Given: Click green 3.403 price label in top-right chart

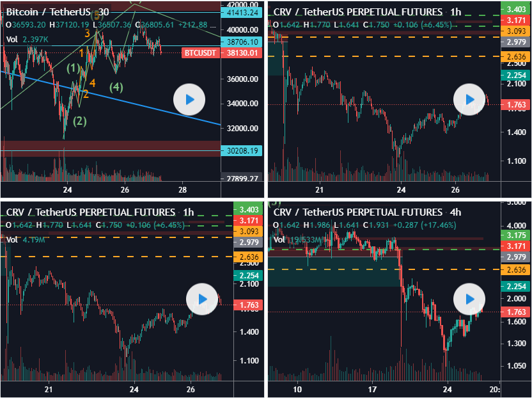Looking at the screenshot, I should 515,10.
